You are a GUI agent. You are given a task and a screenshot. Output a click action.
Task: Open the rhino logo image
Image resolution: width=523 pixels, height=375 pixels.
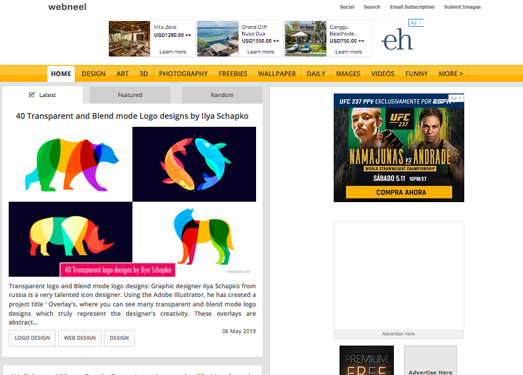tap(71, 239)
